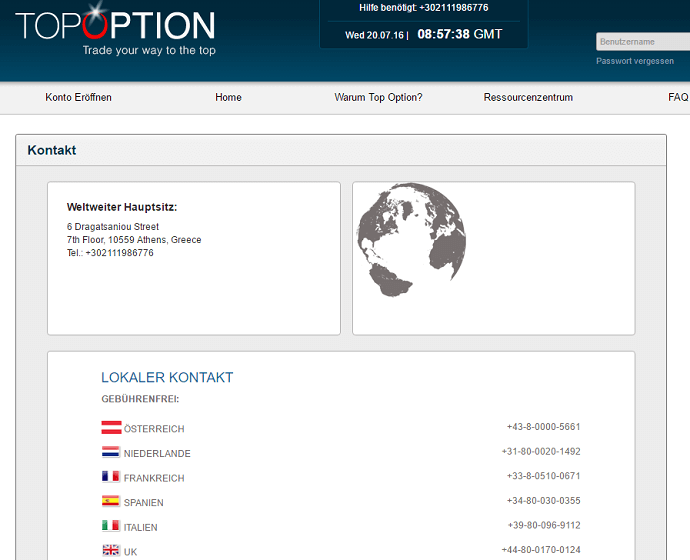Click the ITALIEN country label
Viewport: 690px width, 560px height.
click(140, 527)
